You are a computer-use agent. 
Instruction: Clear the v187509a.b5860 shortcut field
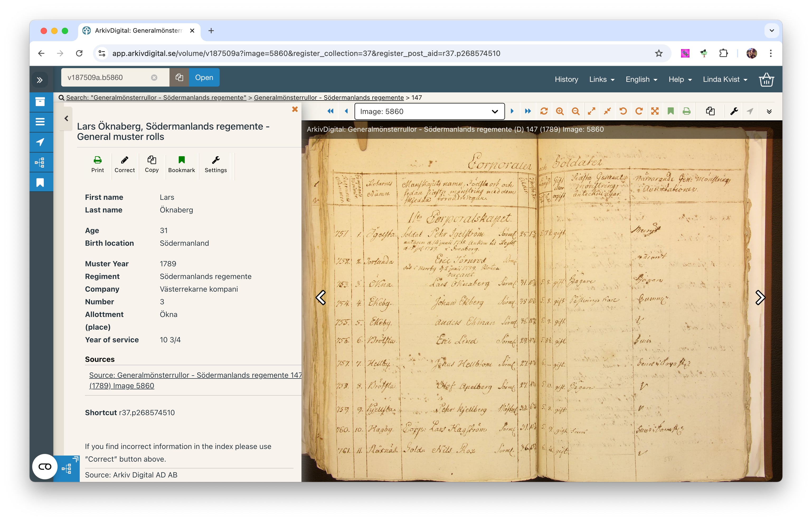click(x=154, y=78)
